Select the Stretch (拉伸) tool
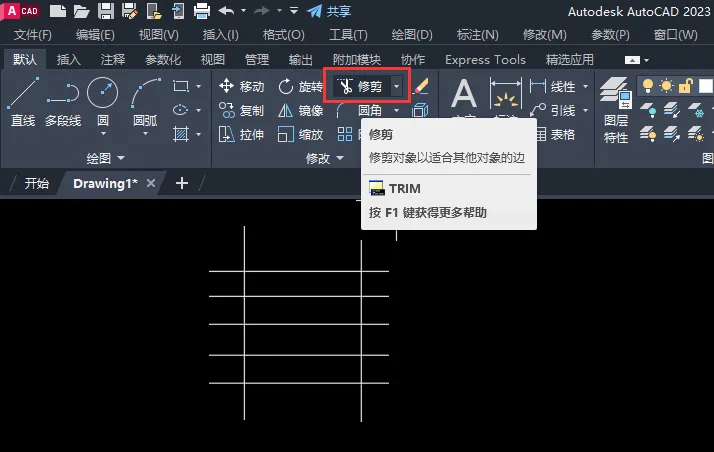The height and width of the screenshot is (452, 714). (241, 134)
